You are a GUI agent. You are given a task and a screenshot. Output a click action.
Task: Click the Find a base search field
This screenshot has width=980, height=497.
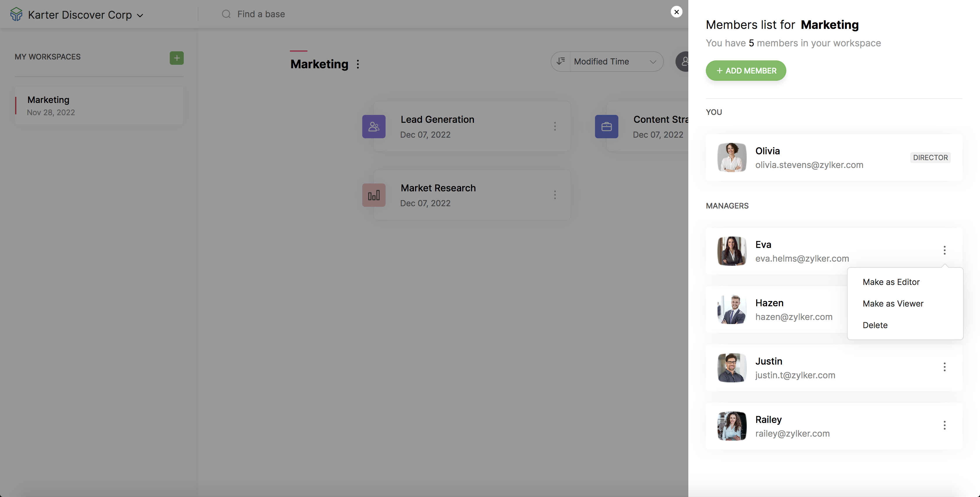point(261,14)
